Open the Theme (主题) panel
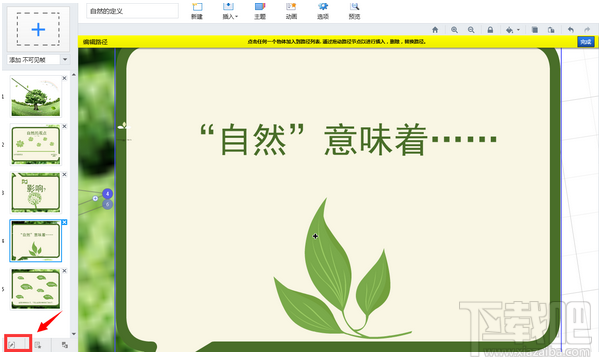This screenshot has width=599, height=362. click(260, 11)
